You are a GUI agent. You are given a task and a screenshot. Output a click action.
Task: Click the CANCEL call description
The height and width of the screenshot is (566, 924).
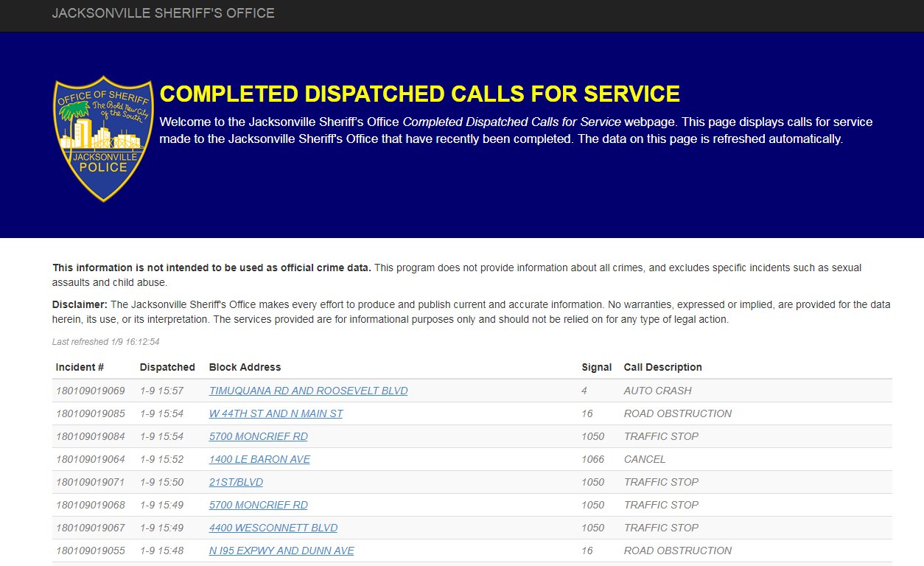pyautogui.click(x=645, y=459)
